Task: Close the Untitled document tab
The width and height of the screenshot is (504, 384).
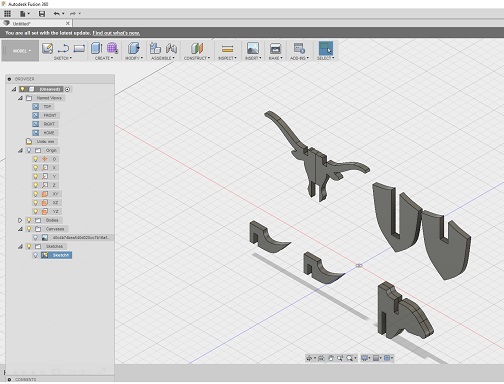Action: tap(68, 23)
